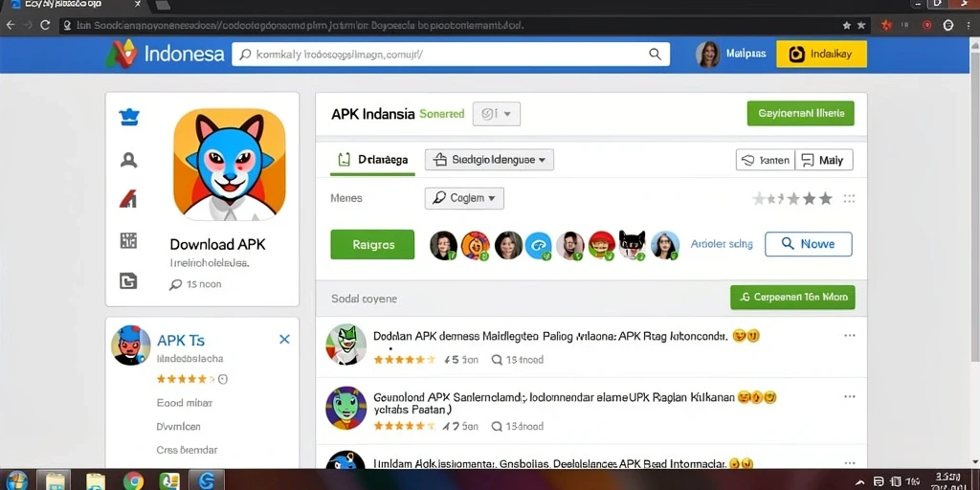
Task: Click the browser back arrow
Action: coord(10,26)
